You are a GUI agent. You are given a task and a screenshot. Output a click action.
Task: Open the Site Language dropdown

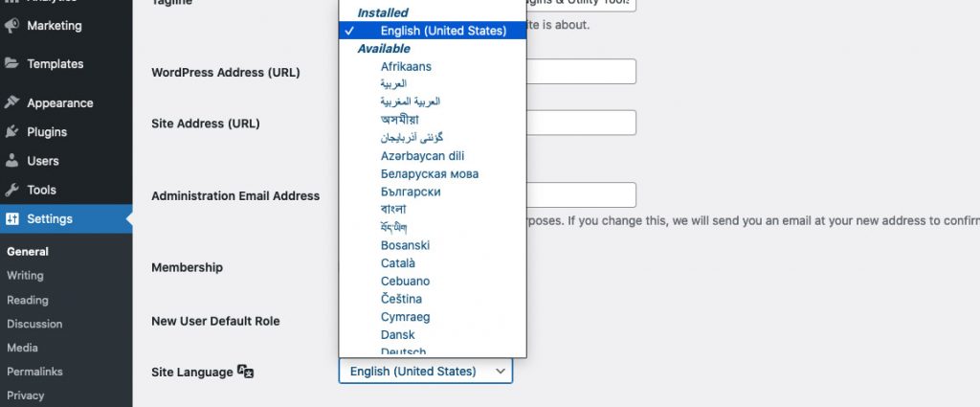426,372
